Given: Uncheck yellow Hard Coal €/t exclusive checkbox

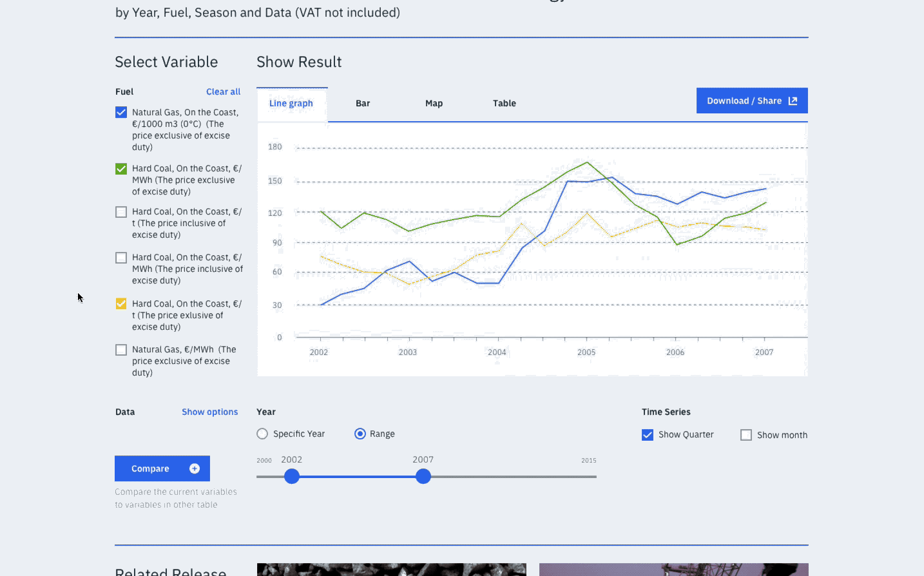Looking at the screenshot, I should [121, 303].
